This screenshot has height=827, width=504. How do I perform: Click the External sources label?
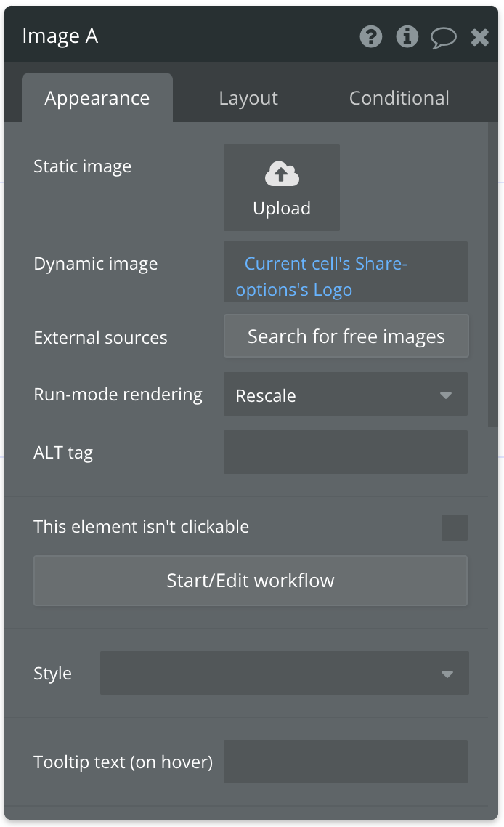tap(100, 337)
